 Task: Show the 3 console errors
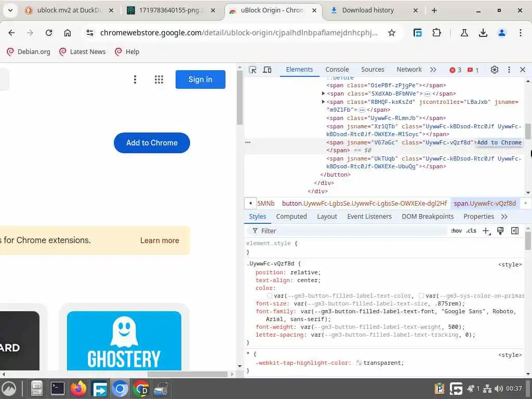(455, 70)
